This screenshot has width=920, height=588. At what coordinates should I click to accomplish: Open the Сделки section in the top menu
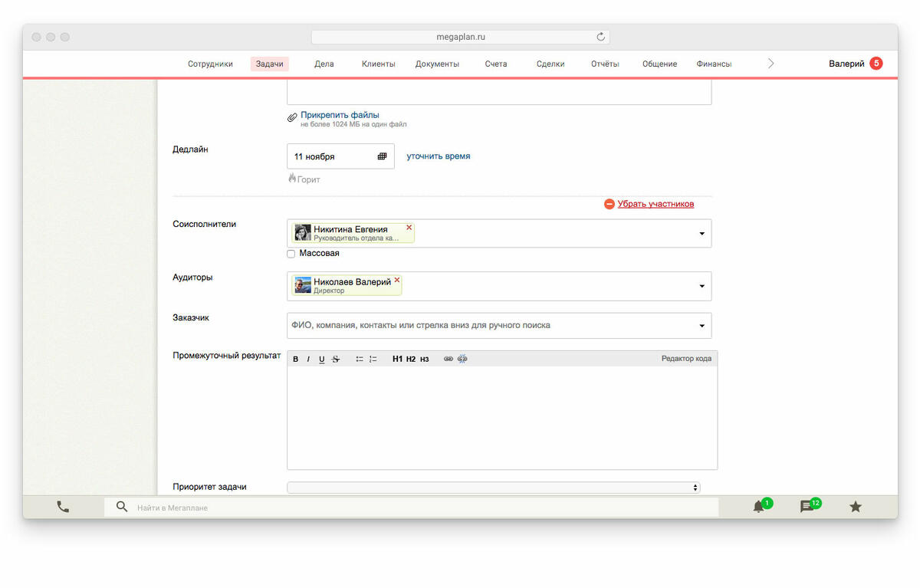pyautogui.click(x=550, y=64)
